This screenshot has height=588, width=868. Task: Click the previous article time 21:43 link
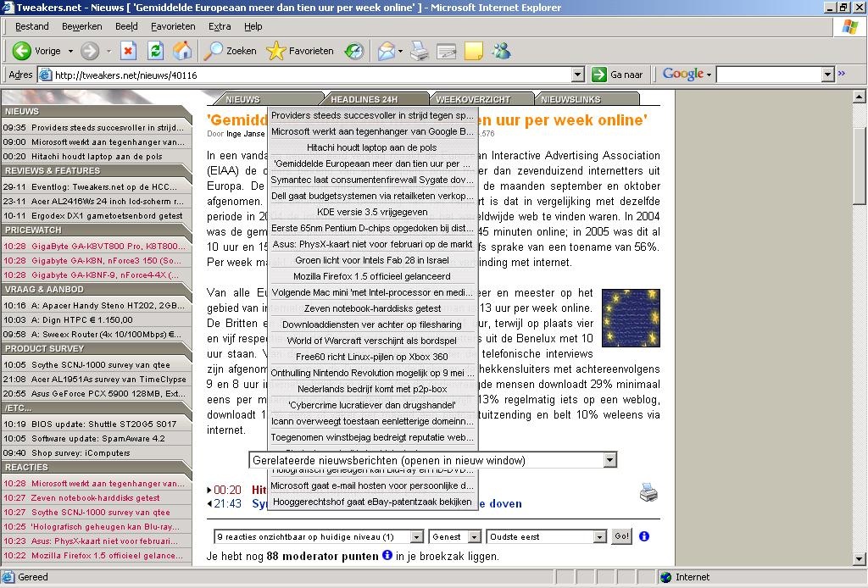tap(227, 503)
